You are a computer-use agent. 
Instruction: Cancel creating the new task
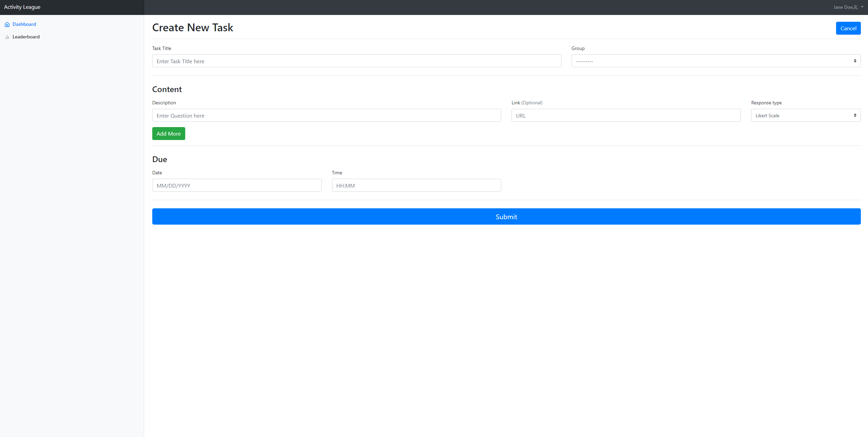(848, 28)
